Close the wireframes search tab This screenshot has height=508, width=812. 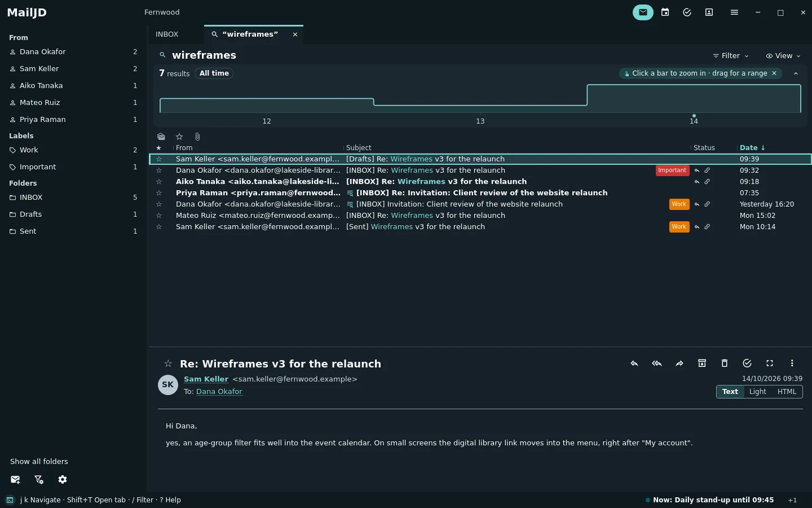pos(295,34)
